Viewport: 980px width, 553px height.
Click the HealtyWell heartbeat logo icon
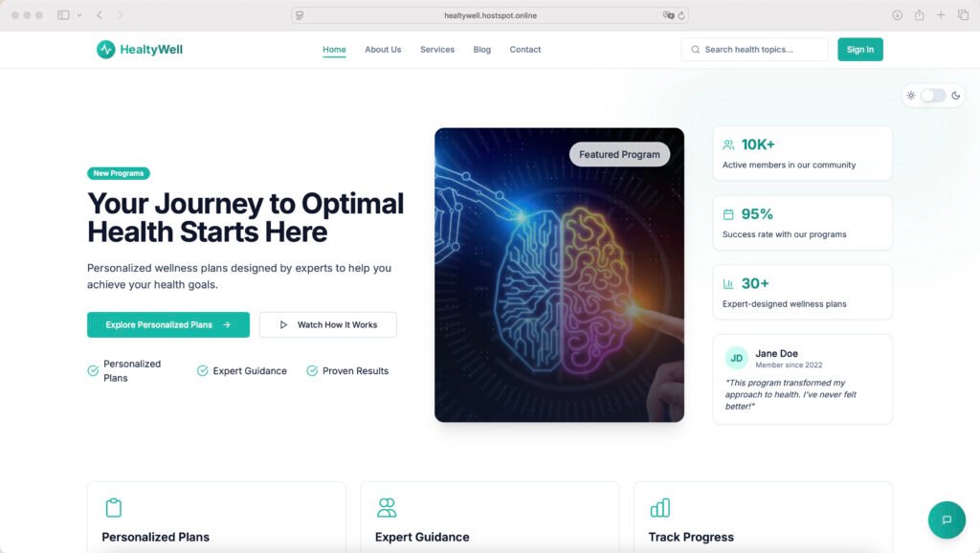pyautogui.click(x=105, y=50)
